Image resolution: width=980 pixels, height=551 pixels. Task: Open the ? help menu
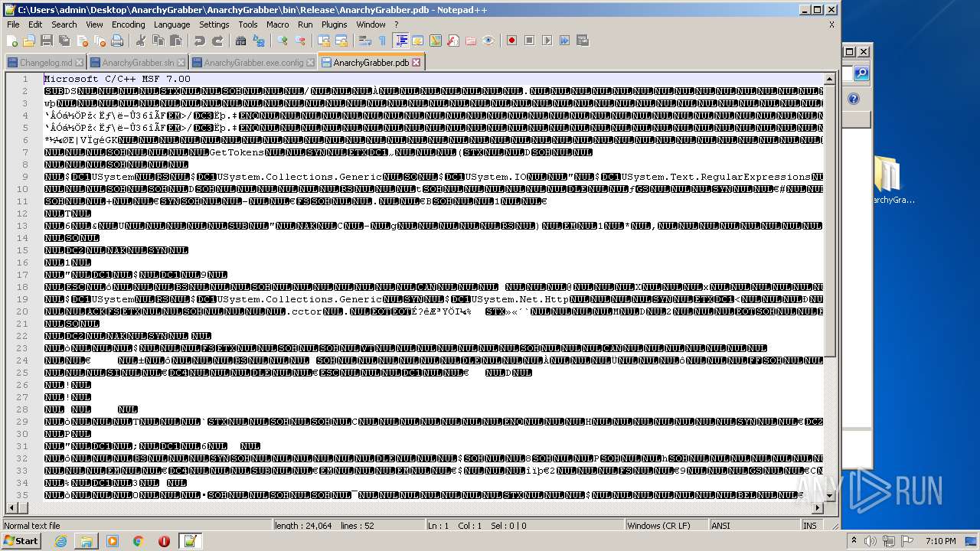pyautogui.click(x=396, y=24)
